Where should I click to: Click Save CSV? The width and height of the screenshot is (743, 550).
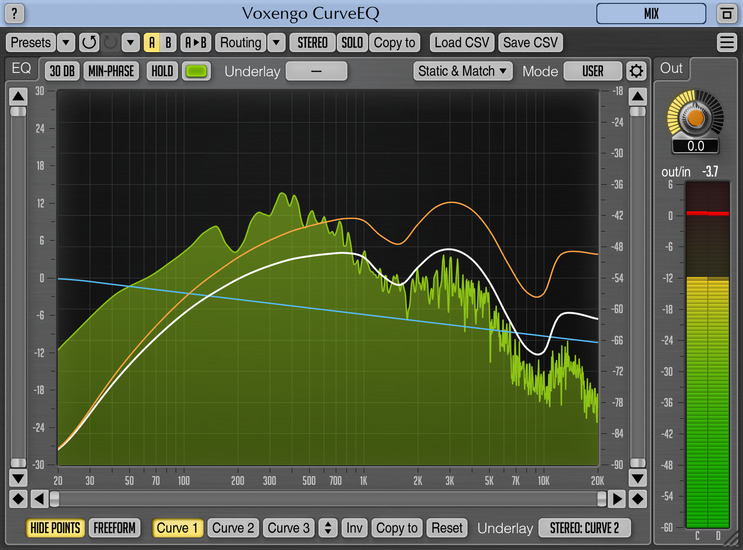pos(531,43)
